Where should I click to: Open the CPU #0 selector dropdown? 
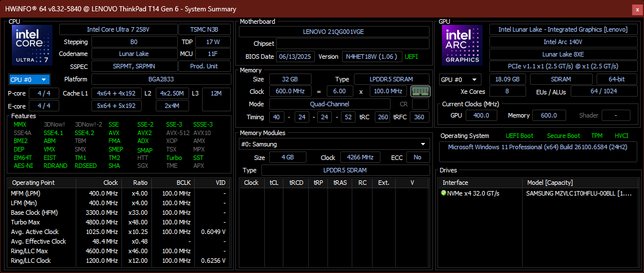29,80
